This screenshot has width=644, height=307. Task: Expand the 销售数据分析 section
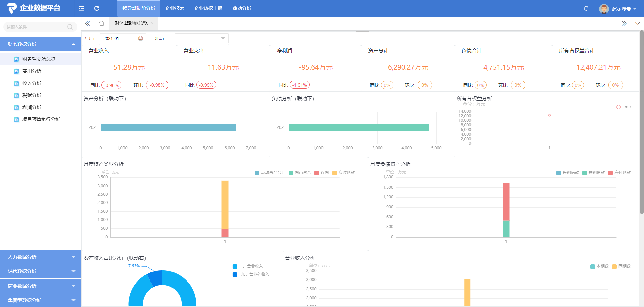[x=40, y=271]
